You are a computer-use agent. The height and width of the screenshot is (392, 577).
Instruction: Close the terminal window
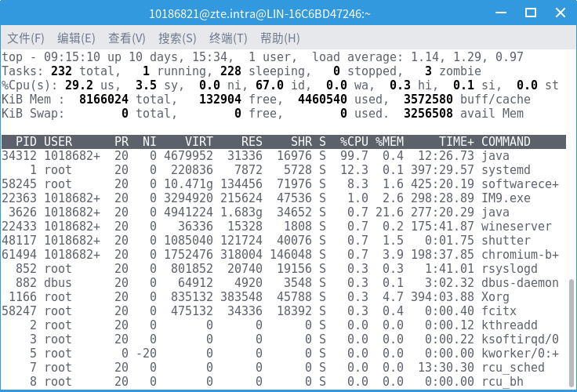coord(560,13)
